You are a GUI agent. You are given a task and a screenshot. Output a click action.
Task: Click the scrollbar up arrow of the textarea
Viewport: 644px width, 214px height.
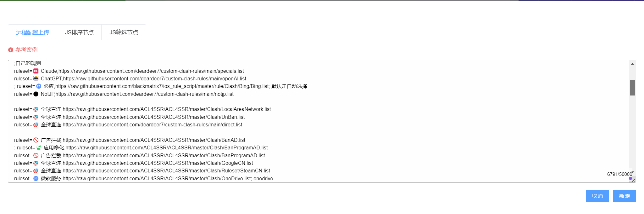[632, 64]
